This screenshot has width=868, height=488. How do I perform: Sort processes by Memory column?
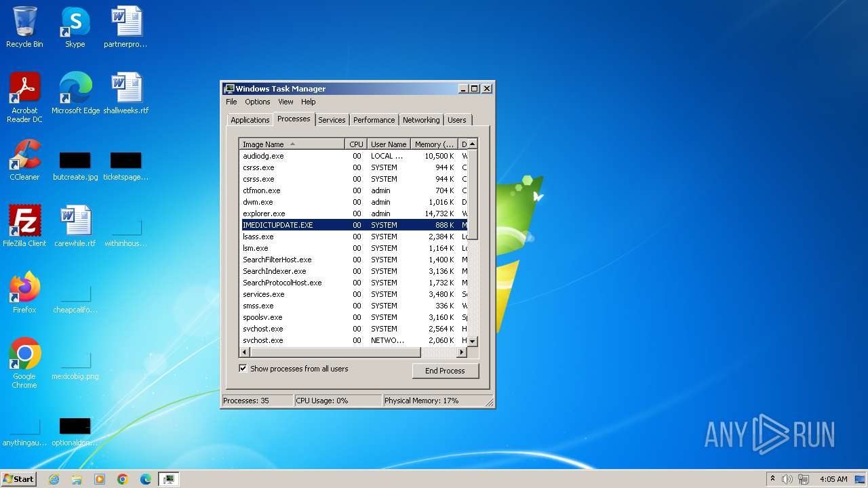[x=435, y=144]
